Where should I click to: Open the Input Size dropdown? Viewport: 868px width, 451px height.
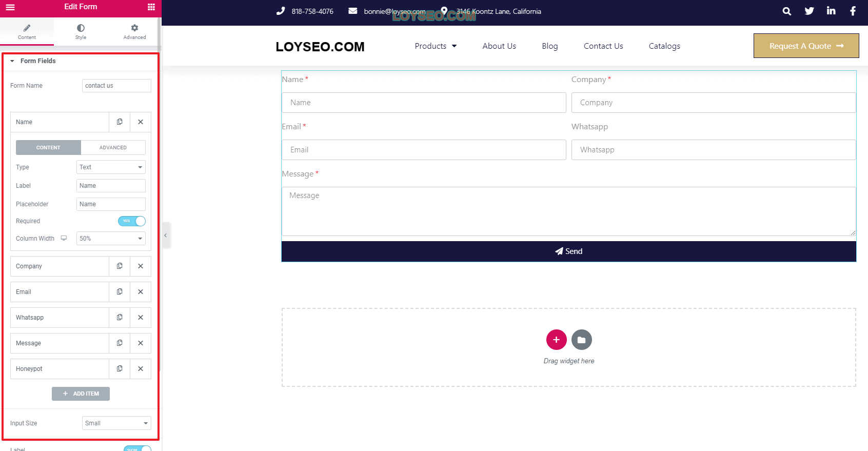pyautogui.click(x=116, y=423)
